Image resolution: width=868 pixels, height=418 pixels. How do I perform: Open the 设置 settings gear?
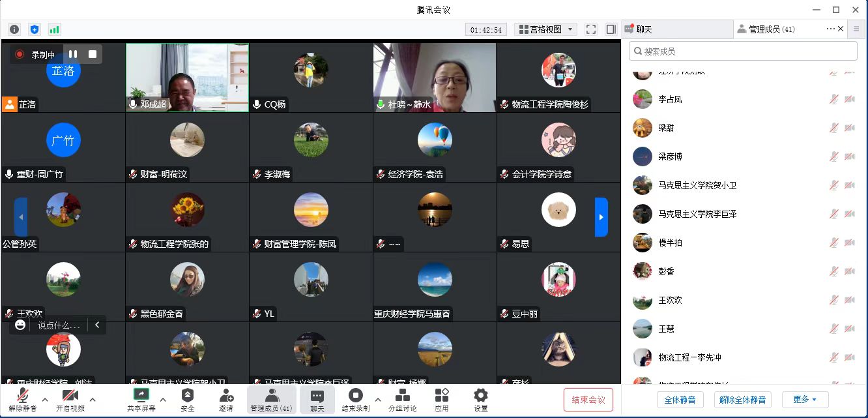481,399
